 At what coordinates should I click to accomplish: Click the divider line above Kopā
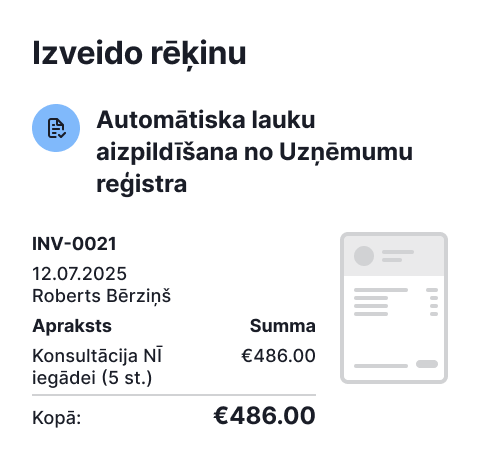174,395
